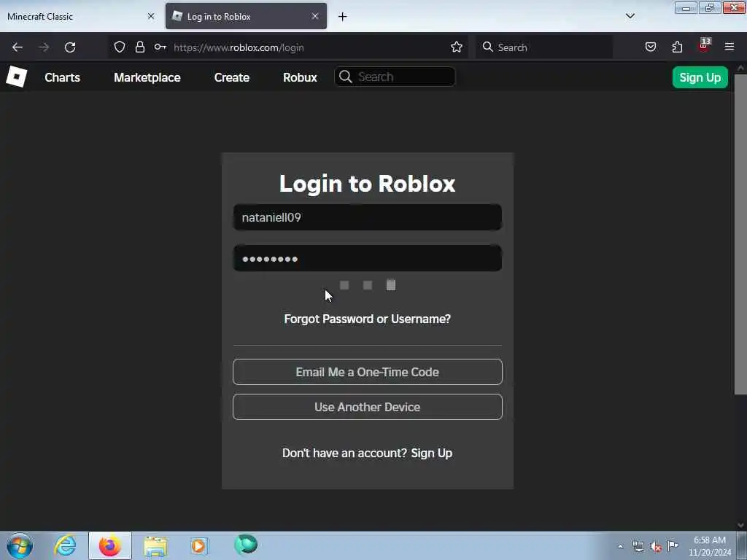Open the Robux menu item
The image size is (747, 560).
point(300,77)
